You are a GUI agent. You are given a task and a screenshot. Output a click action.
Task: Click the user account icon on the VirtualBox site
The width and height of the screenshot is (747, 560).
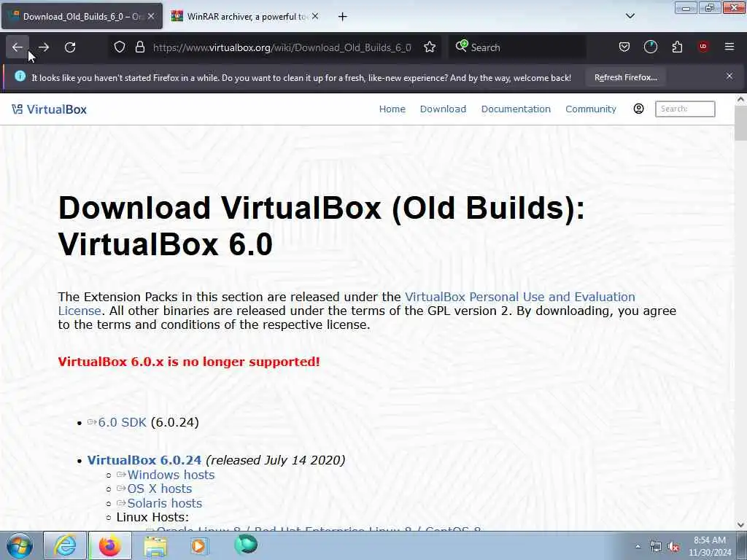point(639,109)
